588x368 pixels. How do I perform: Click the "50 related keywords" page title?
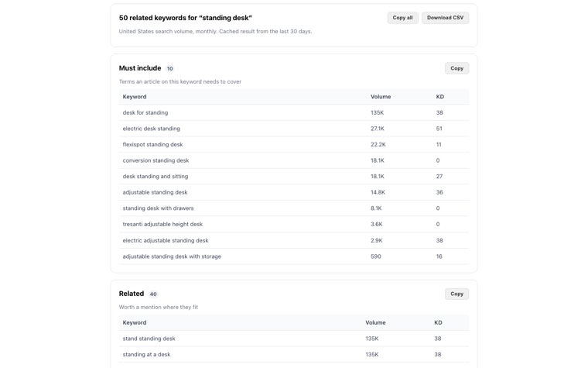pos(185,18)
